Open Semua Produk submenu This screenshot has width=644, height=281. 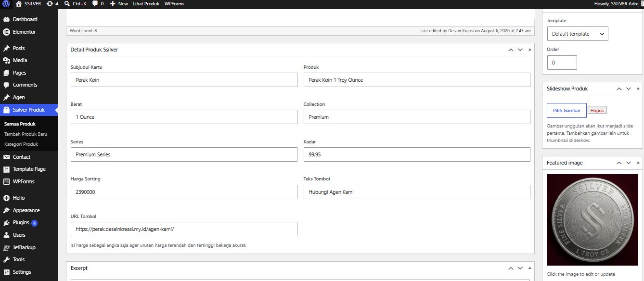(x=20, y=124)
